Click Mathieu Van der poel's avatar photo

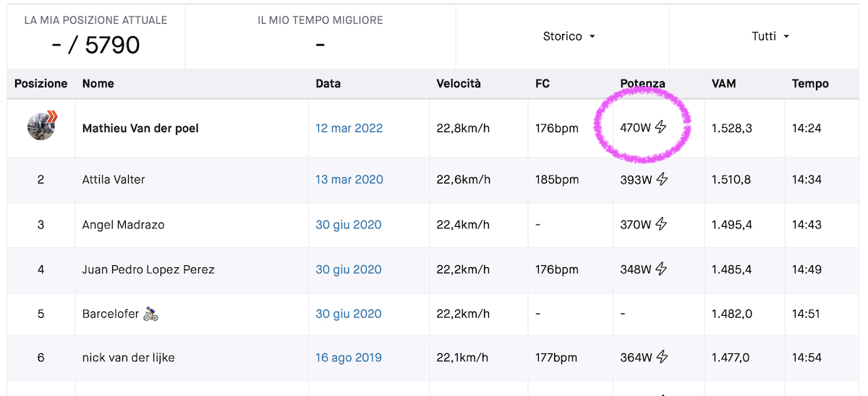pos(41,127)
